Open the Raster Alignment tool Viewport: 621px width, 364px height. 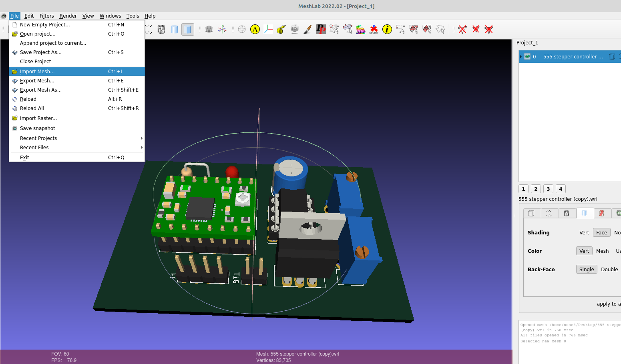(x=294, y=29)
